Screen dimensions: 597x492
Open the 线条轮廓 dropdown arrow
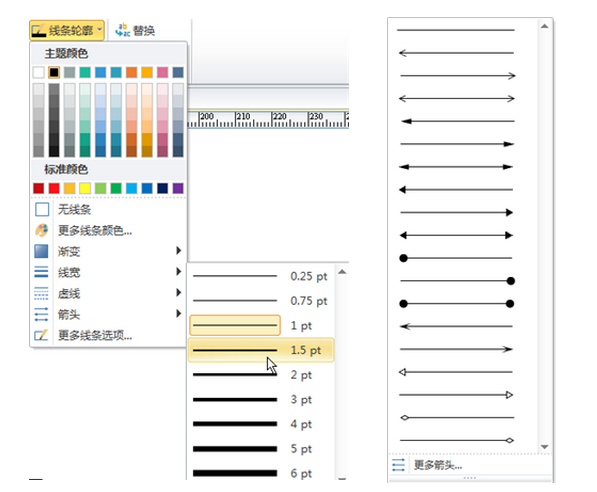(99, 30)
